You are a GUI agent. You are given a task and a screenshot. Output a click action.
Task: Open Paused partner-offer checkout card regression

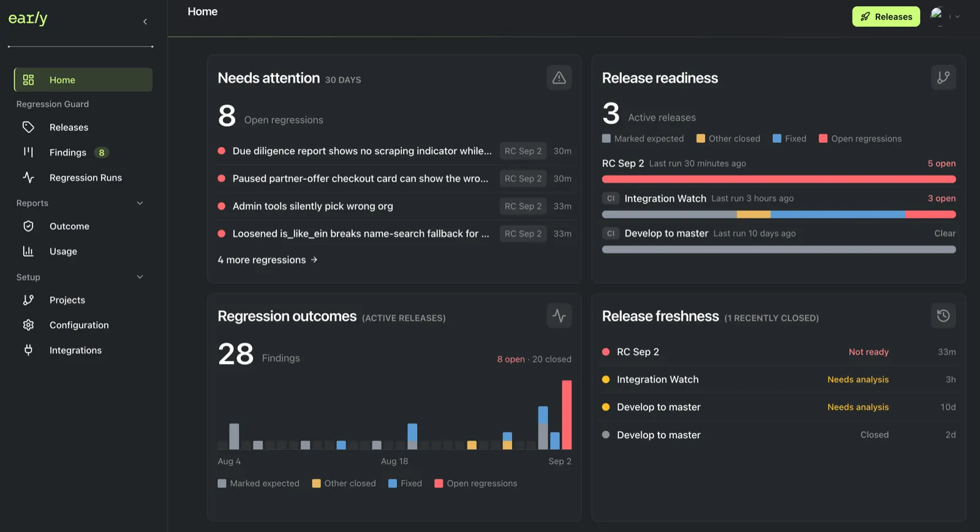[x=394, y=178]
